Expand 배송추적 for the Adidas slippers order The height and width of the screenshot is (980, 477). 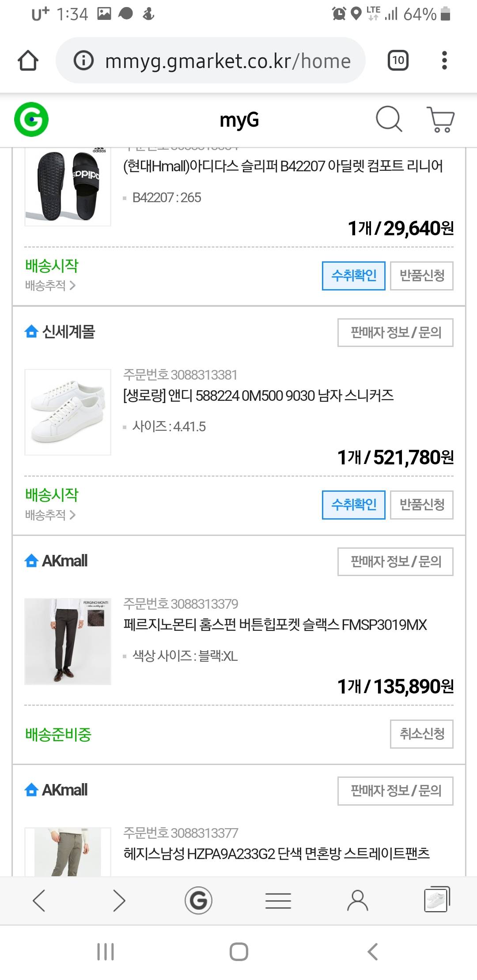coord(50,286)
